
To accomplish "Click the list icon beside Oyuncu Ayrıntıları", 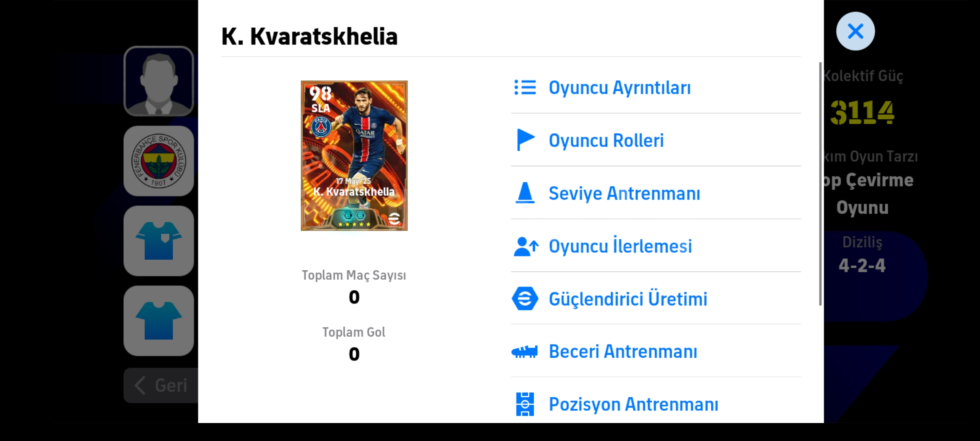I will point(525,87).
